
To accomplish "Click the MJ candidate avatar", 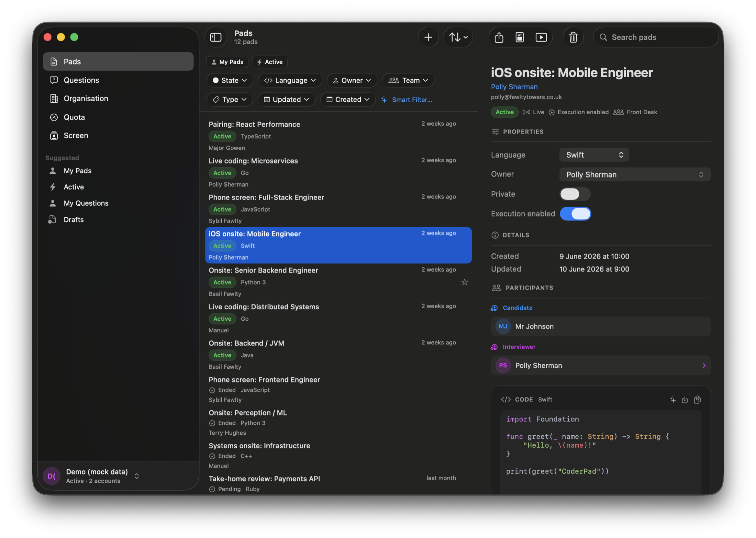I will tap(503, 326).
